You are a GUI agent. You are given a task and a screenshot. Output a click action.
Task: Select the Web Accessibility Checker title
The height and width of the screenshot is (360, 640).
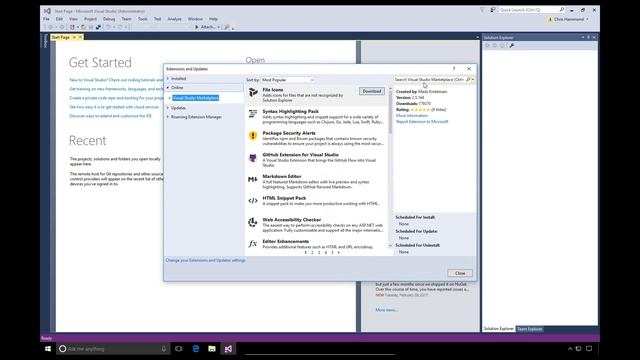(x=292, y=220)
